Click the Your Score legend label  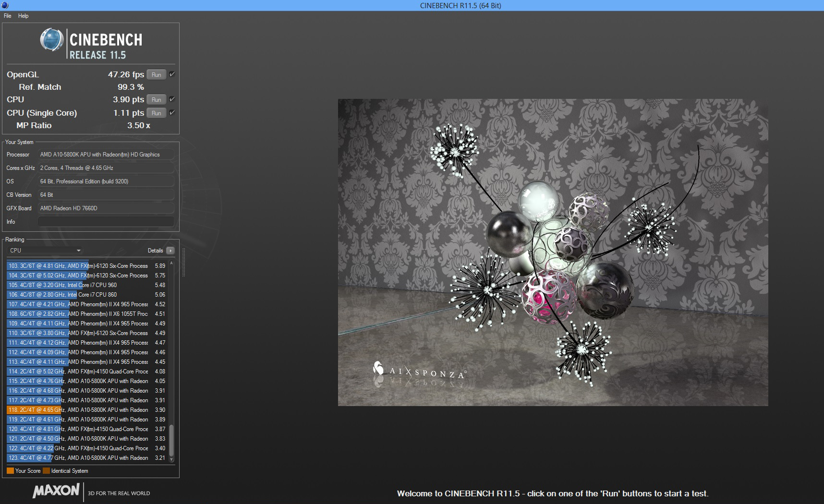click(28, 471)
